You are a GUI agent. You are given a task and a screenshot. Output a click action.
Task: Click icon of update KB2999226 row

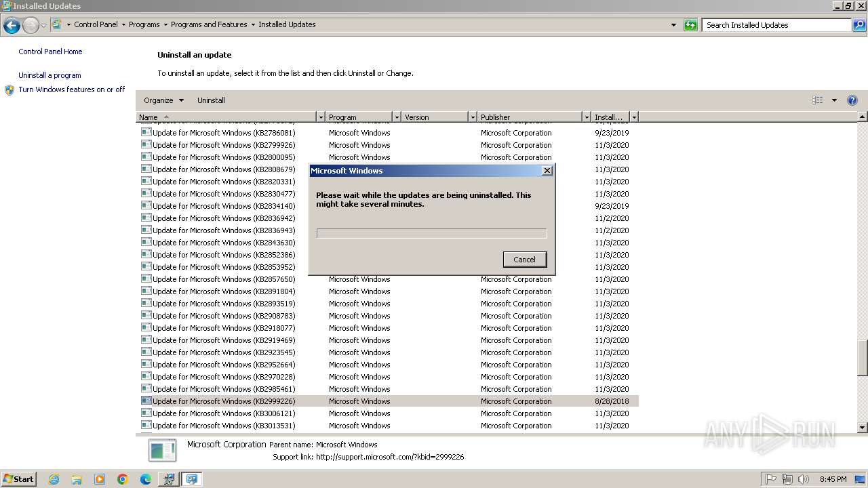[146, 401]
